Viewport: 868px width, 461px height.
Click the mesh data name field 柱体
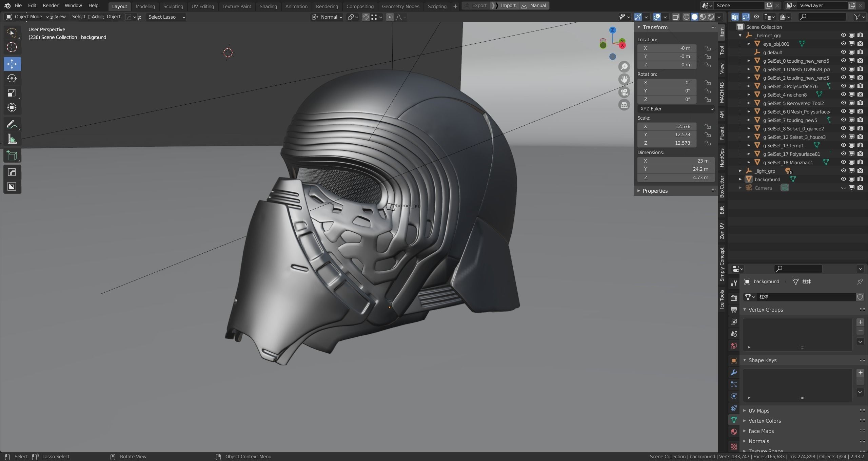click(x=806, y=297)
